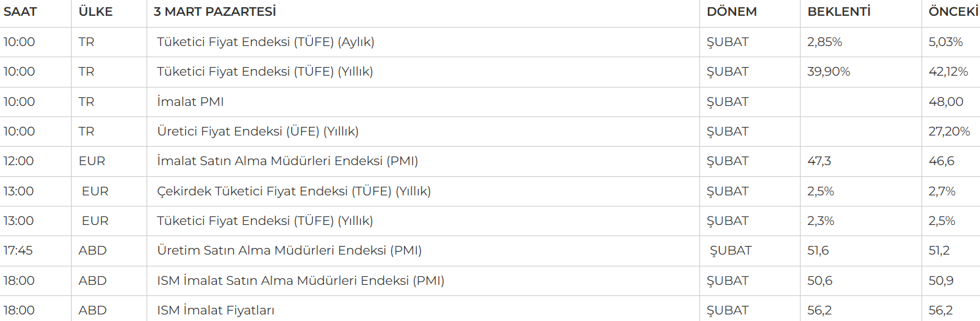The height and width of the screenshot is (321, 980).
Task: Click the 39,90% expectation value
Action: [828, 72]
